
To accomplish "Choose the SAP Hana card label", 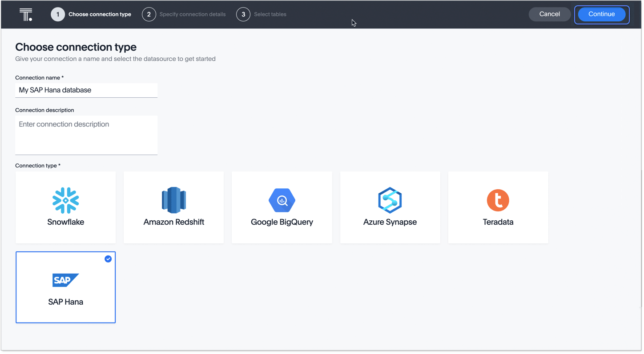I will click(x=66, y=302).
